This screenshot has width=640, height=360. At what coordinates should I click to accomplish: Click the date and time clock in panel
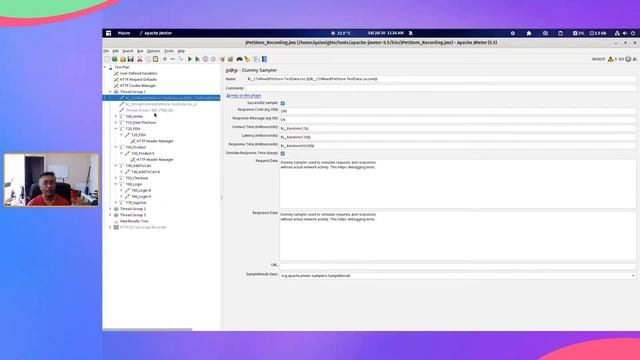coord(385,33)
